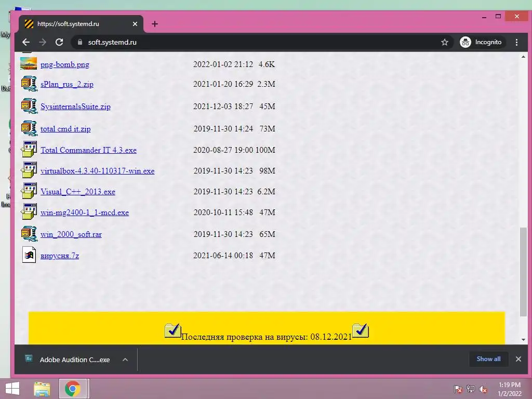Click the size 100M of Total Commander
Image resolution: width=532 pixels, height=399 pixels.
click(x=265, y=150)
